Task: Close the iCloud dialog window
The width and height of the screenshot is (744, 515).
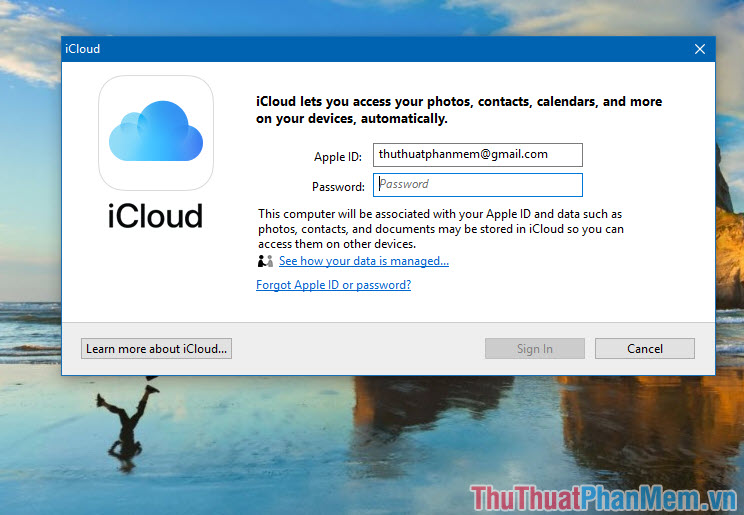Action: pyautogui.click(x=699, y=49)
